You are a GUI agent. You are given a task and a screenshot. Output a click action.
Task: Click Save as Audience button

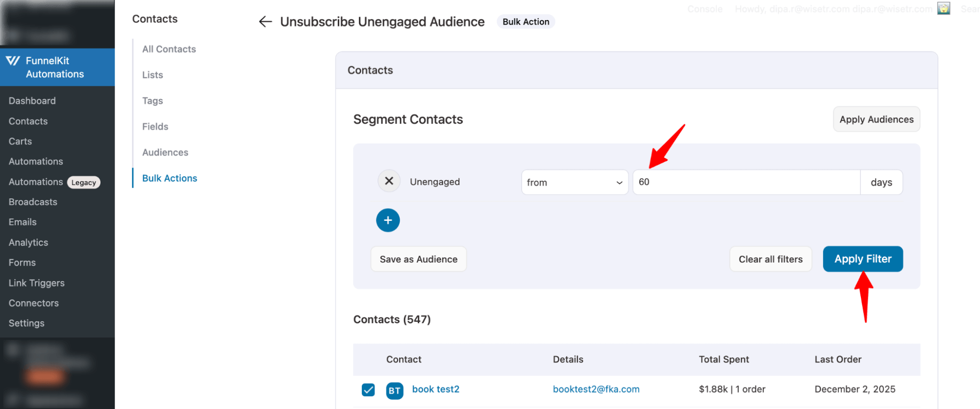[419, 259]
